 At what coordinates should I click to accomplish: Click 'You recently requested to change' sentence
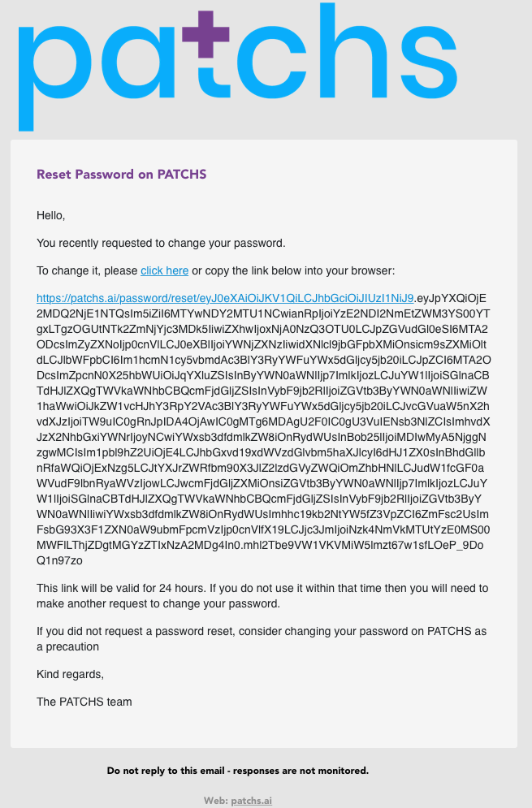click(x=161, y=244)
